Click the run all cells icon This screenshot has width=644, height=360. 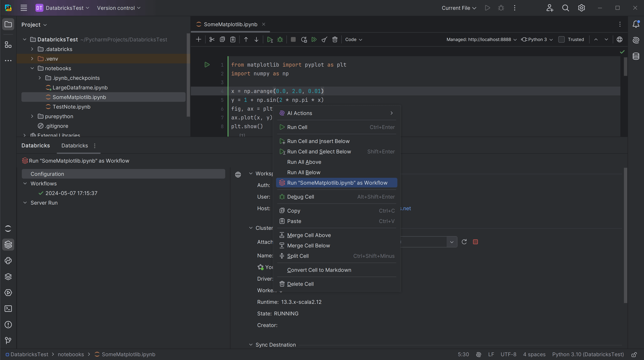(314, 39)
